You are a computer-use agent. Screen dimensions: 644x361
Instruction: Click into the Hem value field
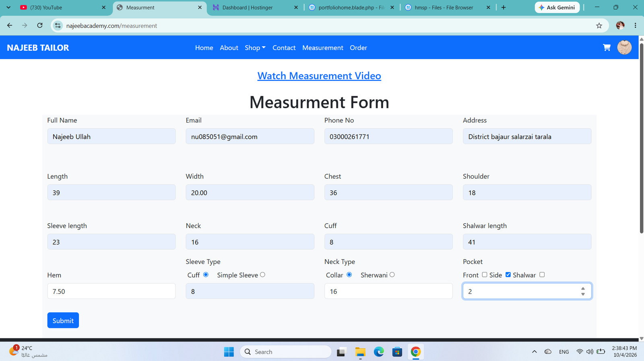[x=111, y=291]
